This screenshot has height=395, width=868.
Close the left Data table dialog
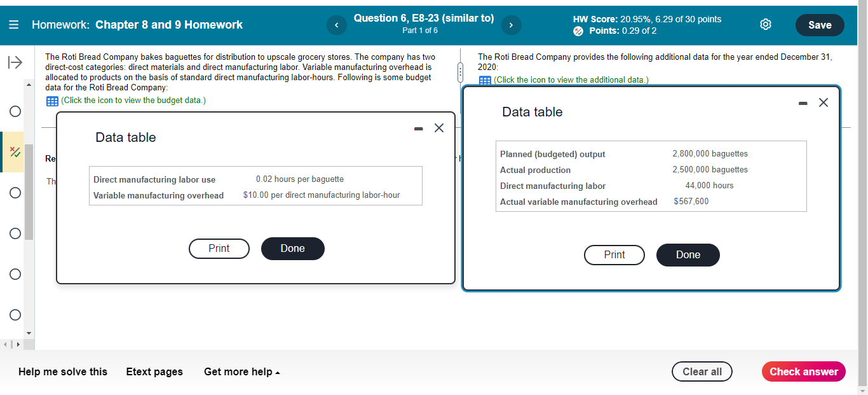[x=438, y=128]
